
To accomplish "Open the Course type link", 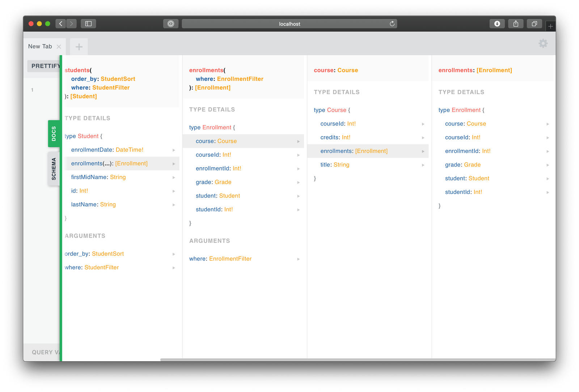I will (x=227, y=141).
